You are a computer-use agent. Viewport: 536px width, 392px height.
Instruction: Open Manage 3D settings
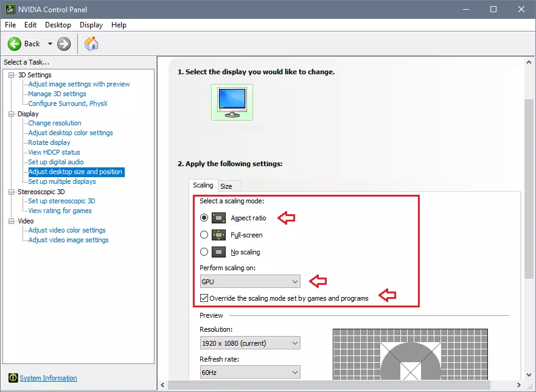(57, 94)
